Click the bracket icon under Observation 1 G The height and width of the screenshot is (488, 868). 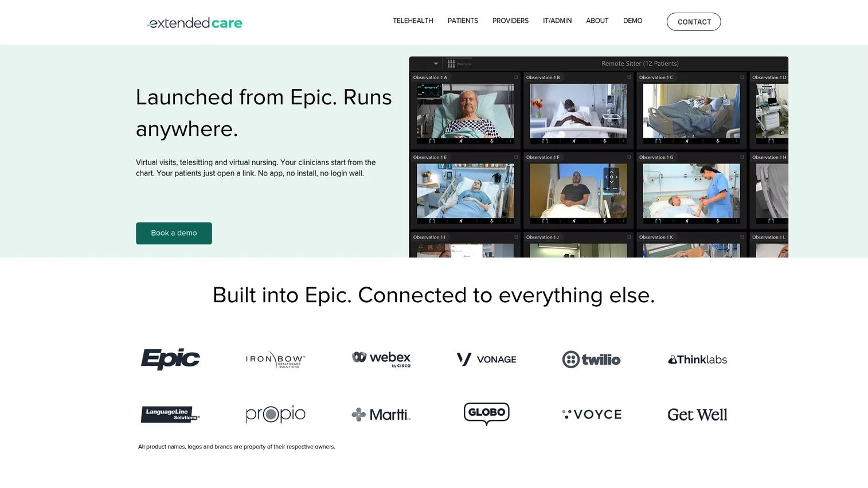(658, 221)
